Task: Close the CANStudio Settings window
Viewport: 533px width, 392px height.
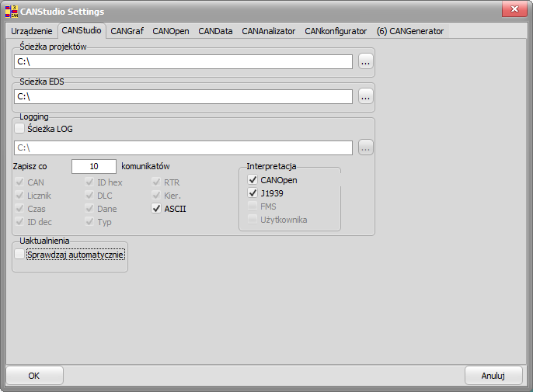Action: pyautogui.click(x=514, y=9)
